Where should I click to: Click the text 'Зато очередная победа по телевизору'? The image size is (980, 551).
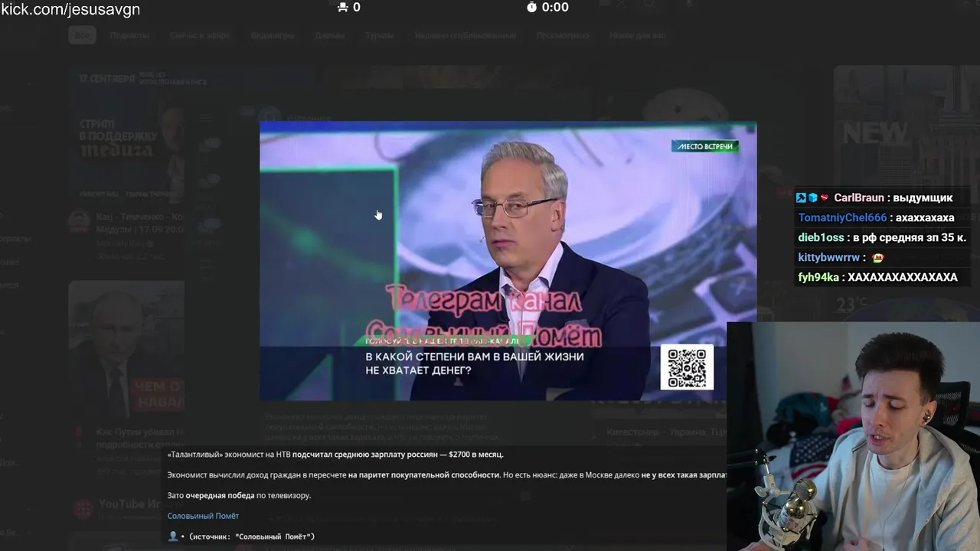click(x=239, y=496)
